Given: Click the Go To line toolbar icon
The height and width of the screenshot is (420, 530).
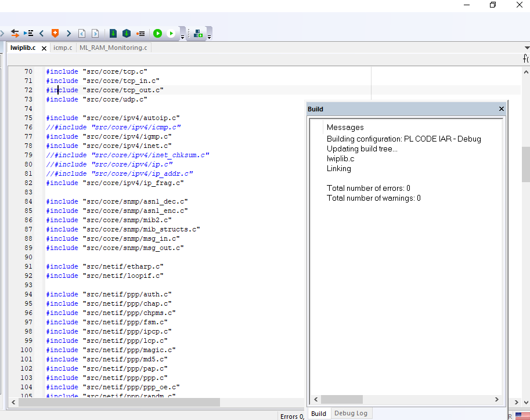Looking at the screenshot, I should (28, 33).
